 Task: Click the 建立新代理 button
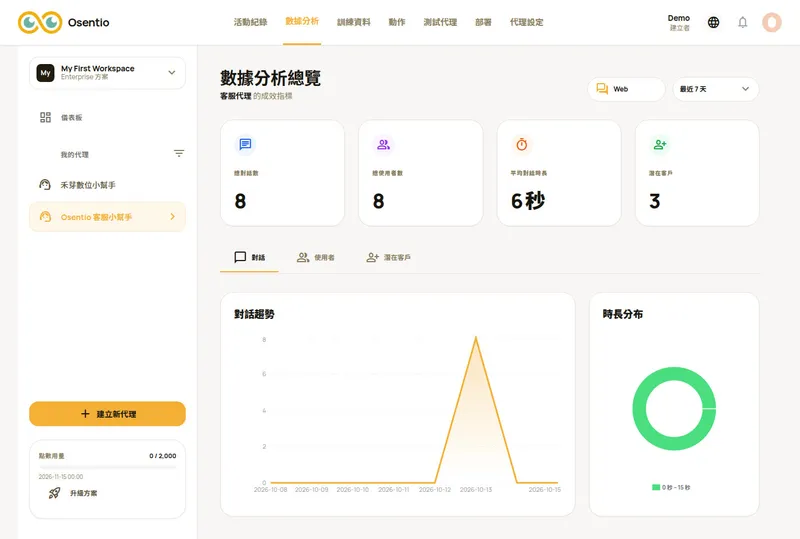click(x=107, y=413)
